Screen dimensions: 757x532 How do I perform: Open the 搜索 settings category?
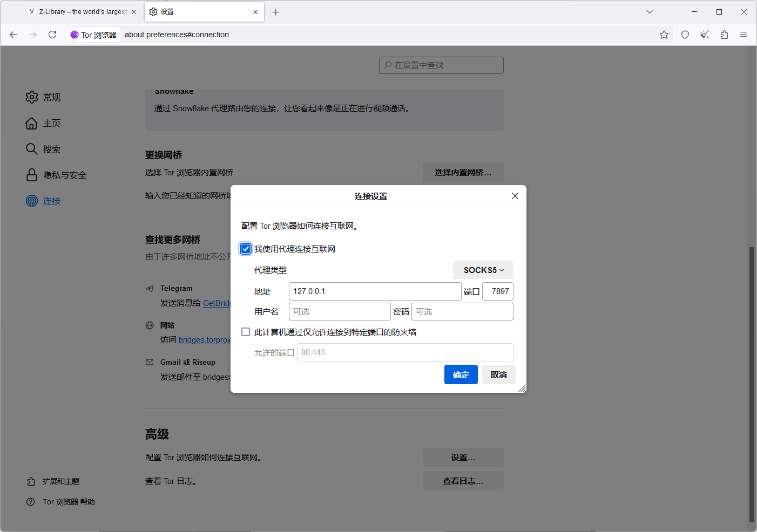click(x=43, y=149)
